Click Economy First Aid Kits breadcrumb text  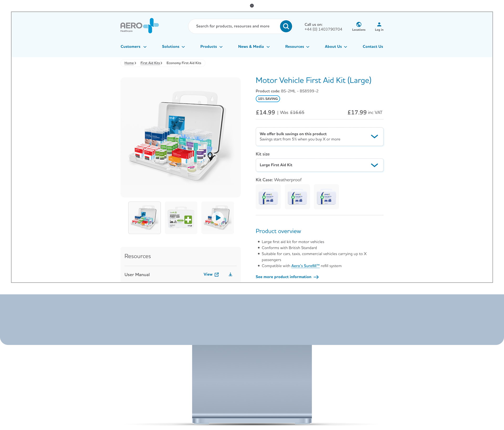(184, 63)
